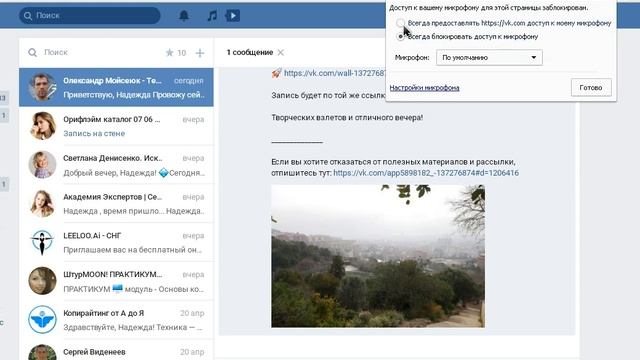Open the music note icon

pyautogui.click(x=212, y=16)
